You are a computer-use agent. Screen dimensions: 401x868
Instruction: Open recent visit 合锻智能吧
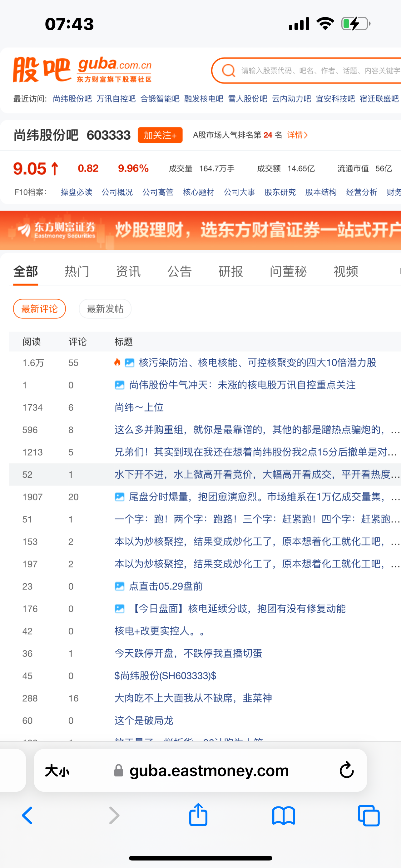(160, 99)
